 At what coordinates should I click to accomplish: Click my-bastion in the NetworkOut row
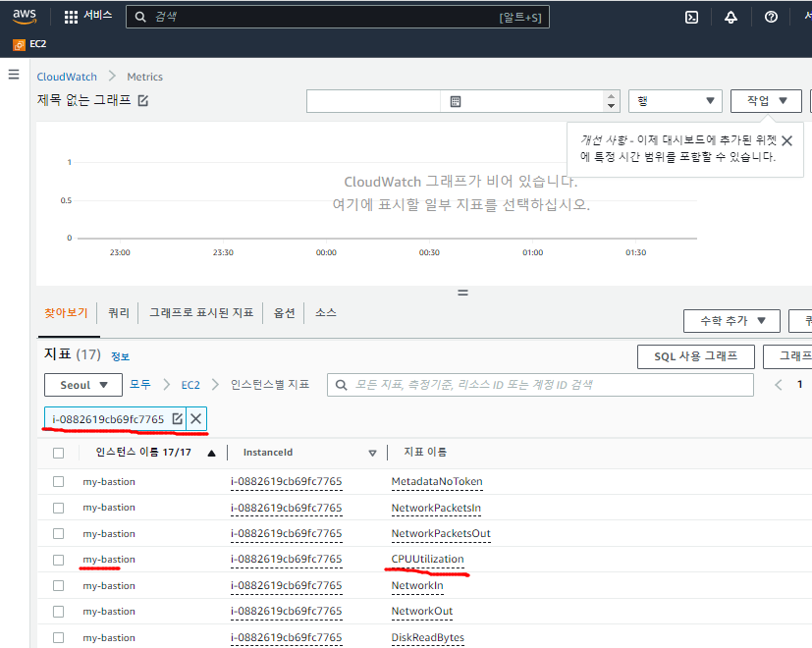(x=109, y=612)
